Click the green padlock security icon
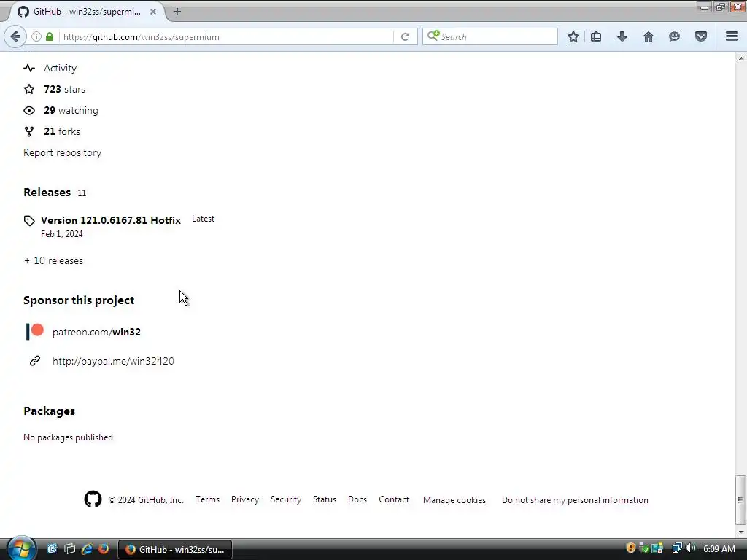 (x=50, y=36)
